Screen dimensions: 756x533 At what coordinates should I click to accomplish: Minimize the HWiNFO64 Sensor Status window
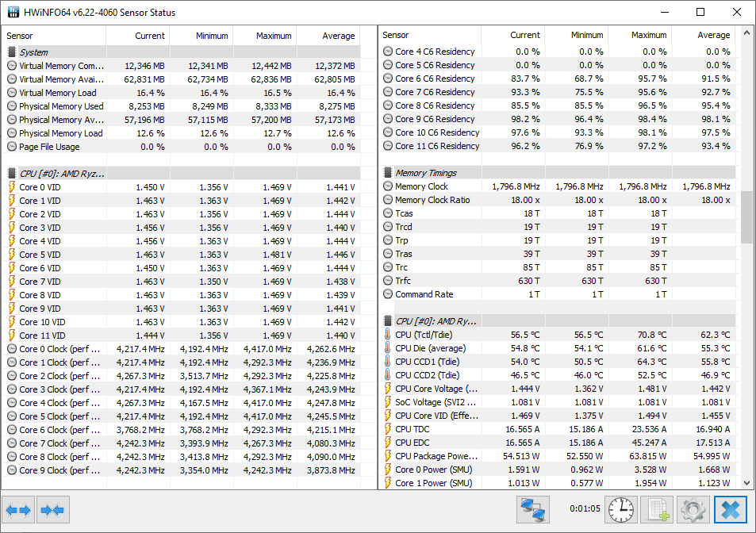point(665,12)
